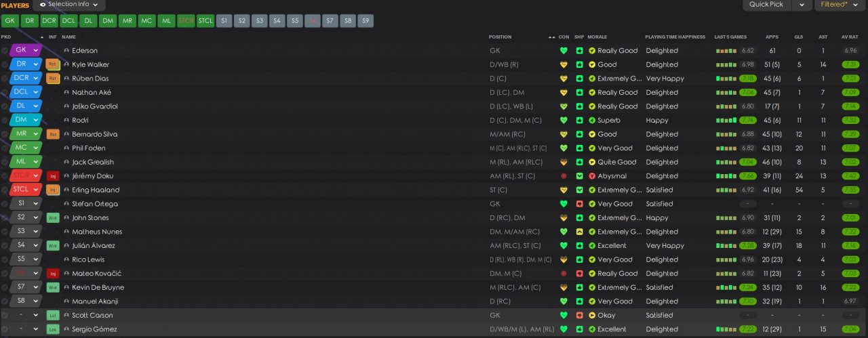868x338 pixels.
Task: Click Stefan Ortega's red sharpness icon
Action: click(x=579, y=204)
